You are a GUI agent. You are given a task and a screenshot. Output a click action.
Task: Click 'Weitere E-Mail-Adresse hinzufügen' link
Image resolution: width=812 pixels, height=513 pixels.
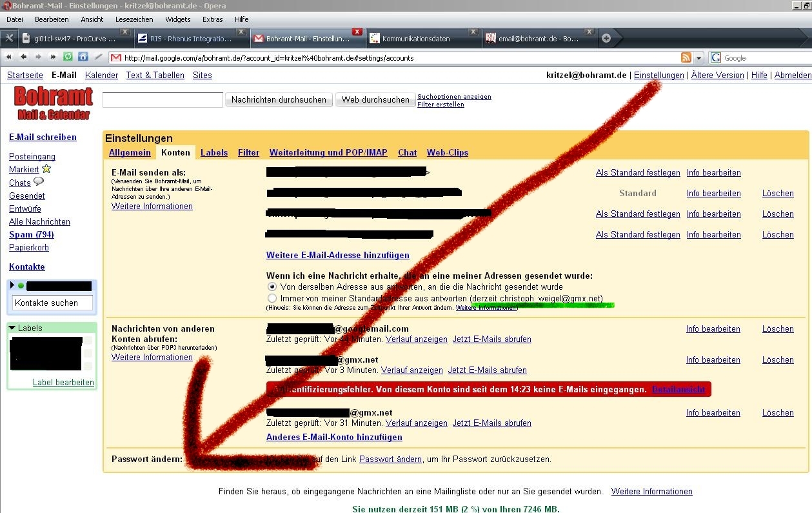coord(337,255)
